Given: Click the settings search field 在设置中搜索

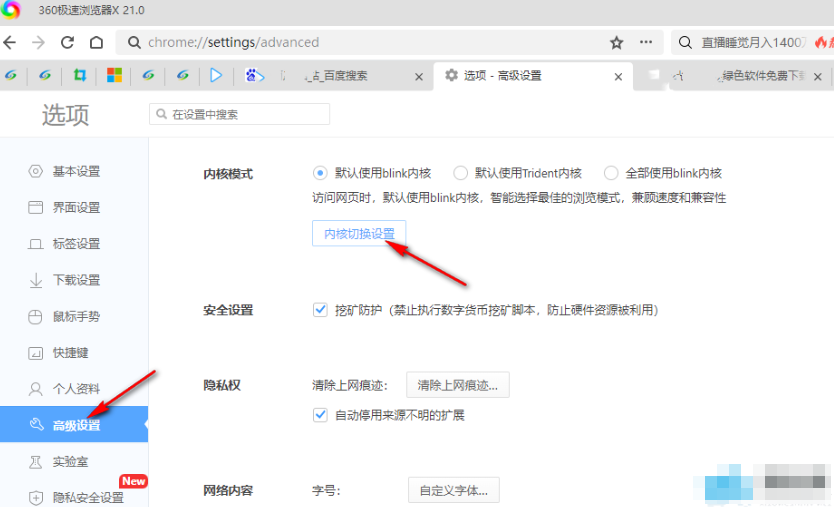Looking at the screenshot, I should point(239,114).
